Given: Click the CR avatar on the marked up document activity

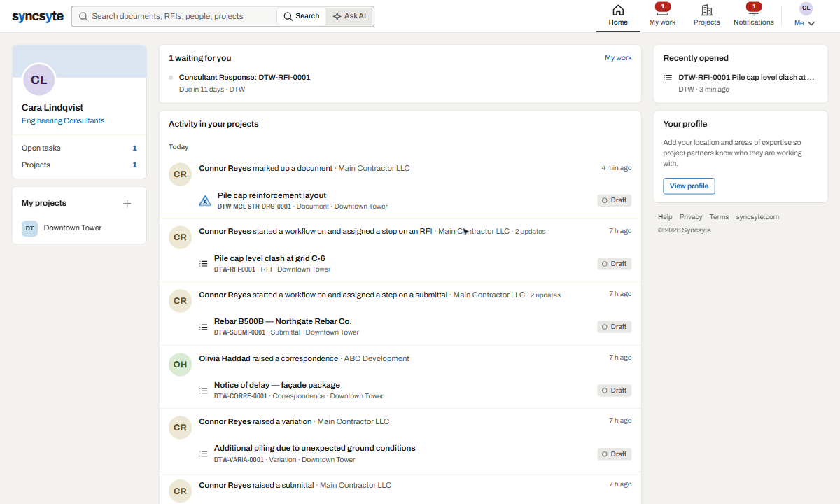Looking at the screenshot, I should coord(180,174).
